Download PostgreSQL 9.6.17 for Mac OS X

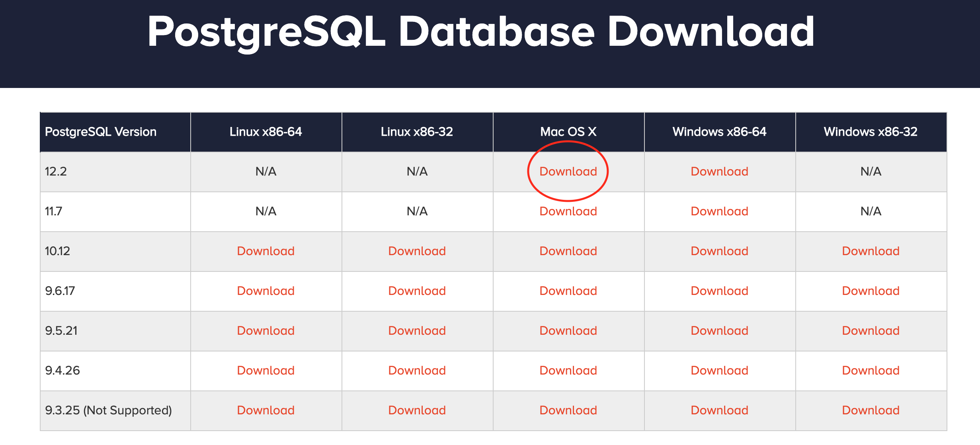[x=568, y=291]
